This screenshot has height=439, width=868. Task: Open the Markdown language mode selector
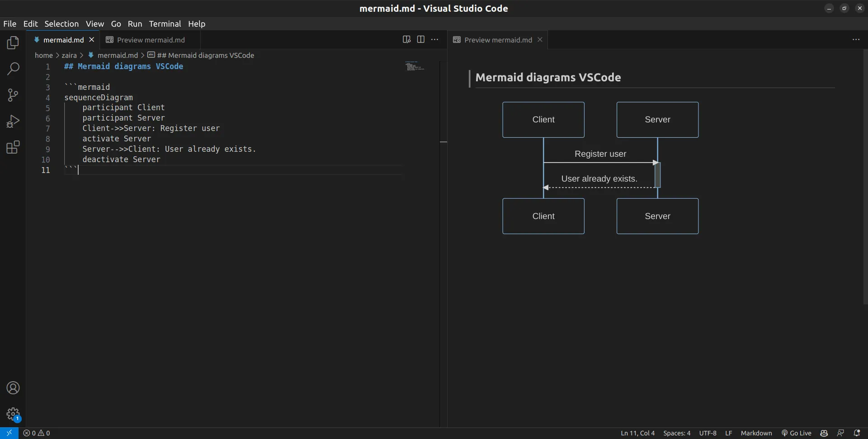tap(756, 433)
